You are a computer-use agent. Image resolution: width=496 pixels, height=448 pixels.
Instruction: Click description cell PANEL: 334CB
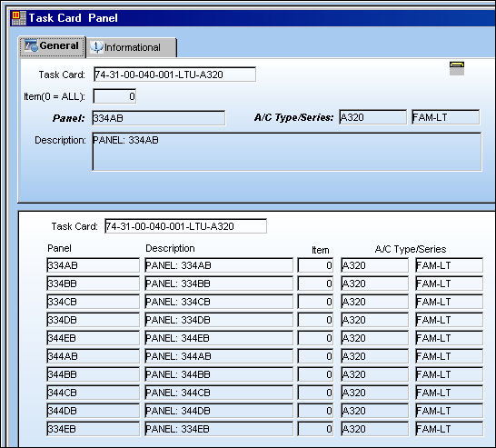(219, 302)
